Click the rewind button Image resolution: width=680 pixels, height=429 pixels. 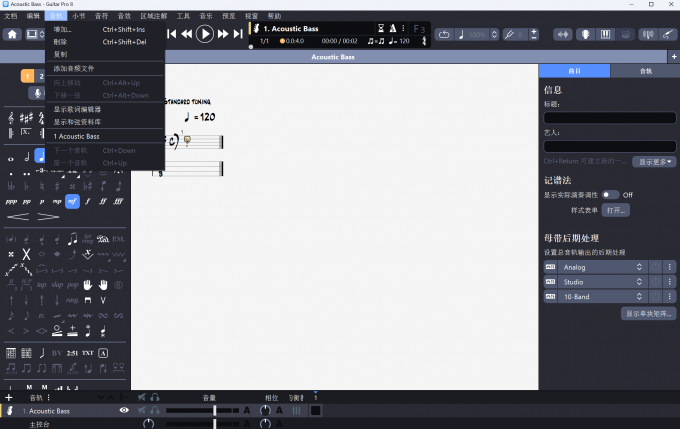pyautogui.click(x=186, y=34)
